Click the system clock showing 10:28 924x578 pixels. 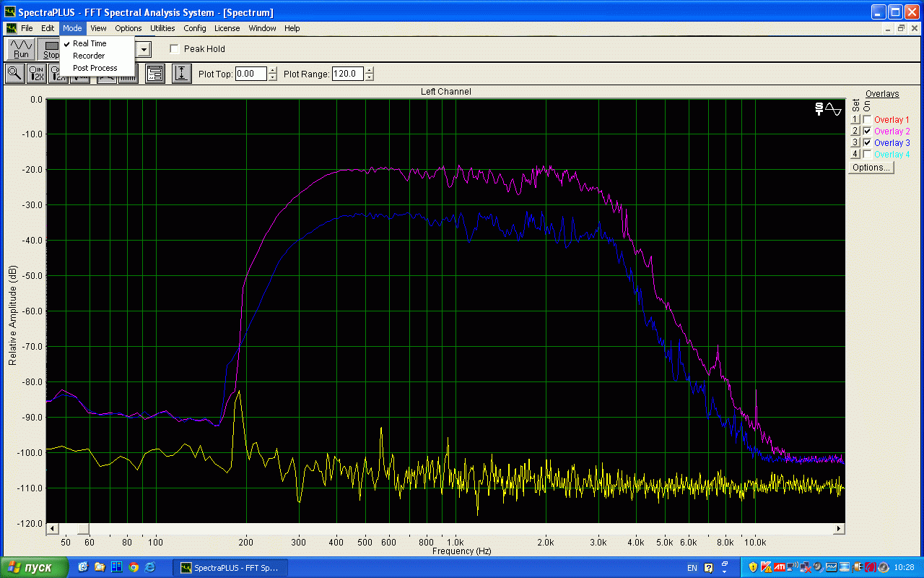coord(905,568)
